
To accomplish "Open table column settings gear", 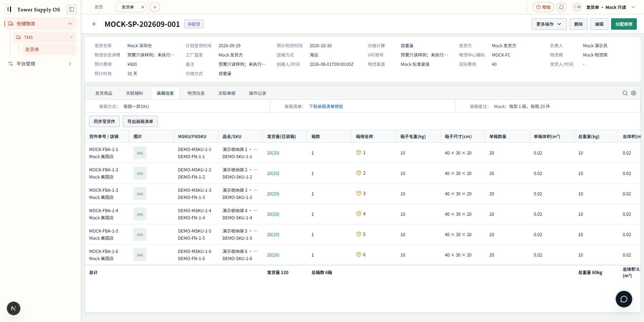I will point(634,93).
